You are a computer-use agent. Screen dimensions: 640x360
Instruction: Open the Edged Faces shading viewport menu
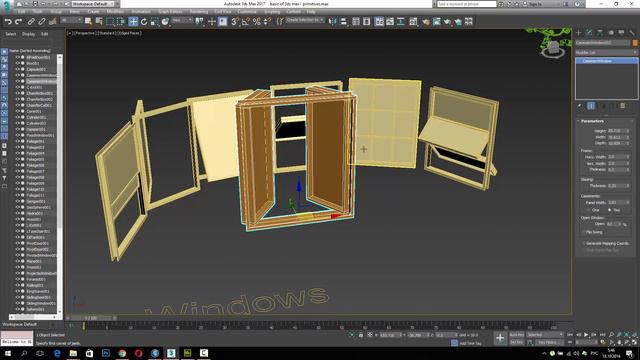(x=129, y=33)
